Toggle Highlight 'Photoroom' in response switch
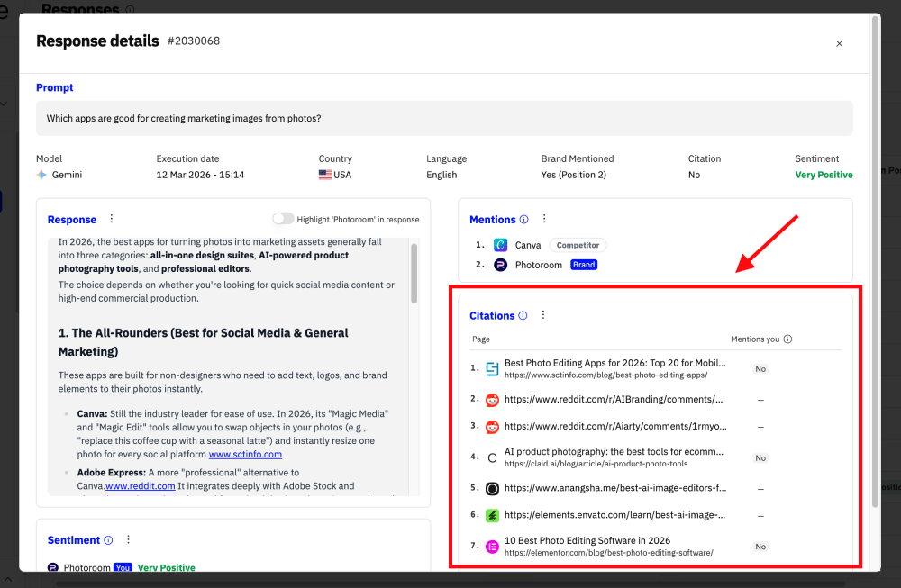The image size is (901, 588). [x=283, y=219]
